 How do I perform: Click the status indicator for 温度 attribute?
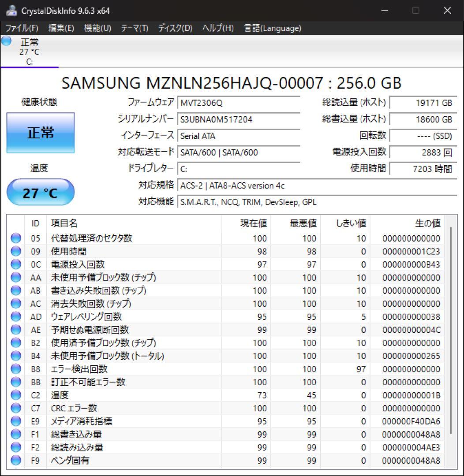pos(15,395)
